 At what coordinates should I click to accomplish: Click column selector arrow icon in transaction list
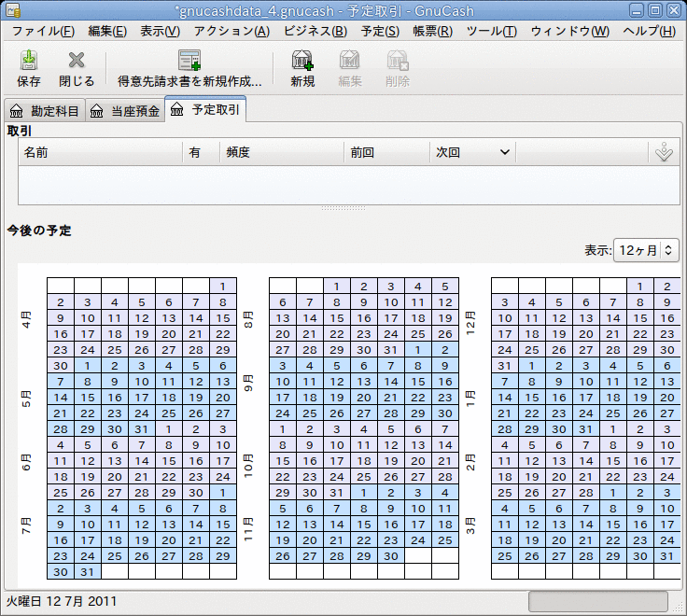pos(664,152)
